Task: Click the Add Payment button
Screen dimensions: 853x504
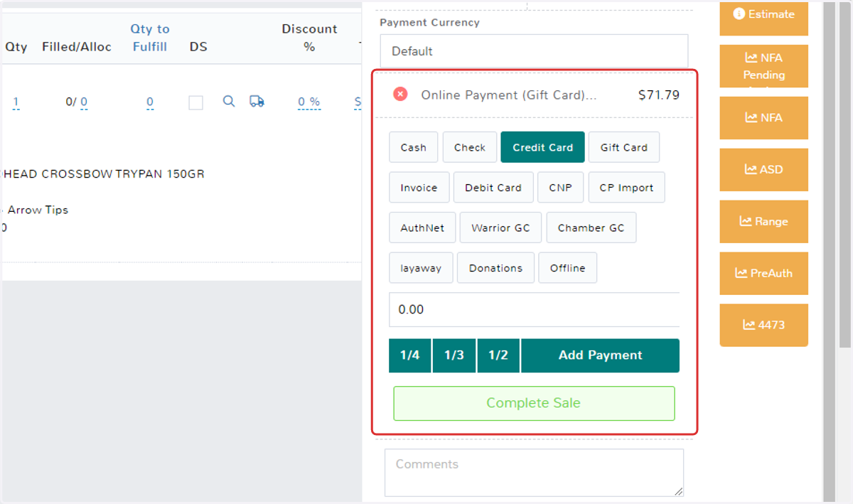Action: tap(600, 355)
